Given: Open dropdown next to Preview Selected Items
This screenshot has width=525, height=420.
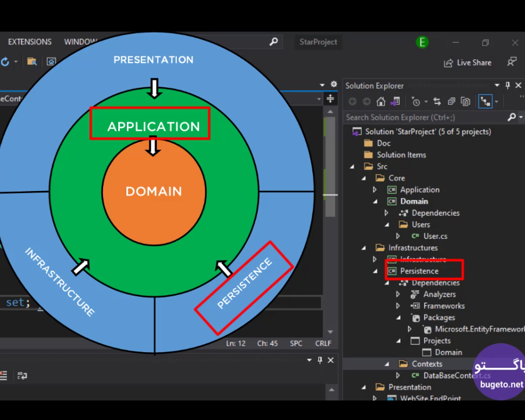Looking at the screenshot, I should [x=496, y=101].
